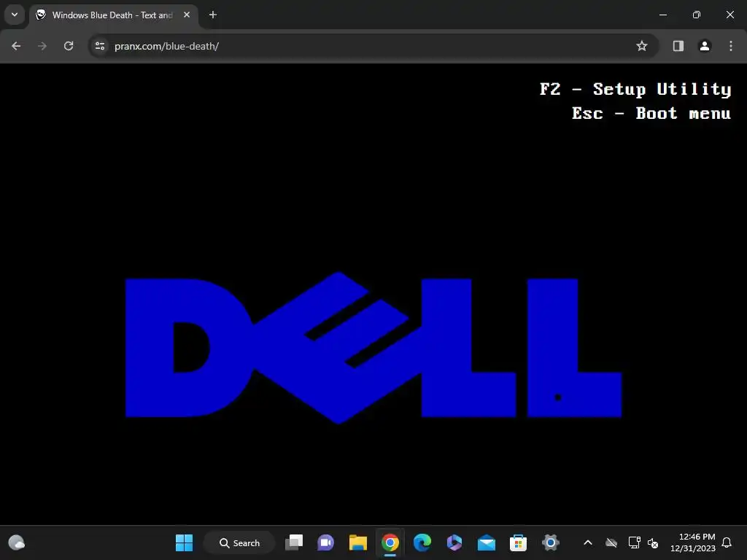Click the muted volume tray icon
747x560 pixels.
(x=653, y=542)
